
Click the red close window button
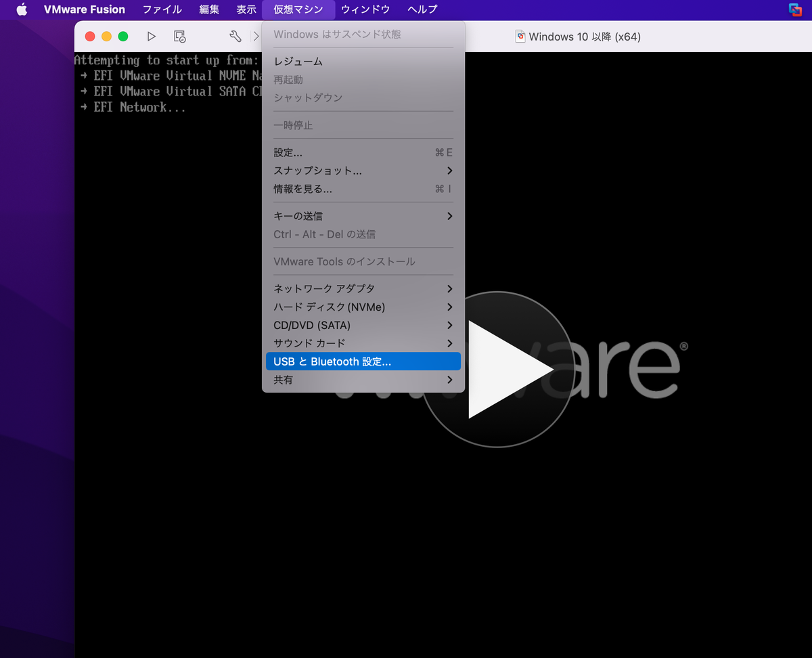(90, 37)
